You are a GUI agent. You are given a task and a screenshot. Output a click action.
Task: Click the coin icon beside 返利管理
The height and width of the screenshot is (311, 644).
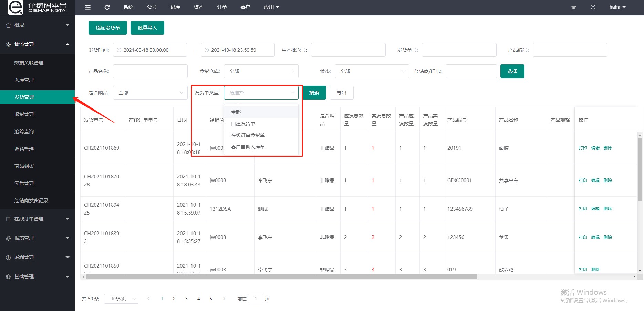click(8, 257)
